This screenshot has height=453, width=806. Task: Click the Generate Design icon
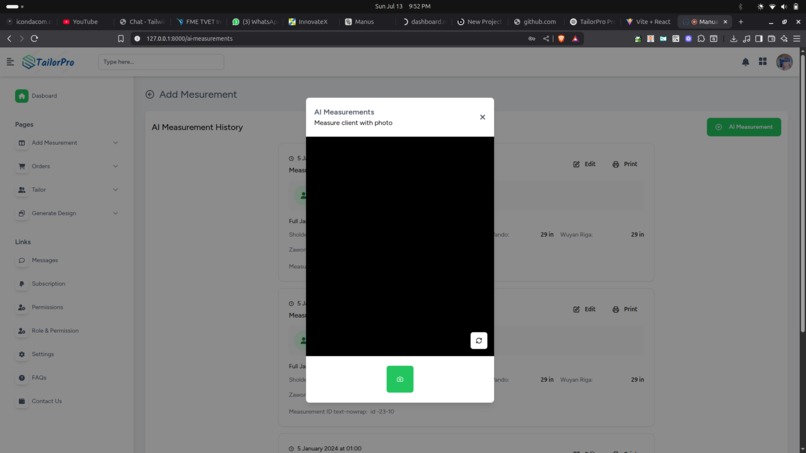pos(22,213)
